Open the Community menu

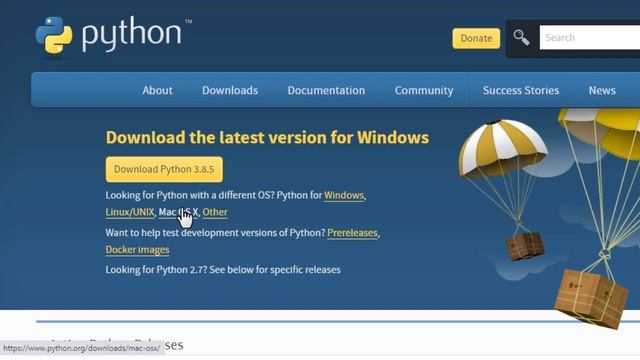point(424,90)
